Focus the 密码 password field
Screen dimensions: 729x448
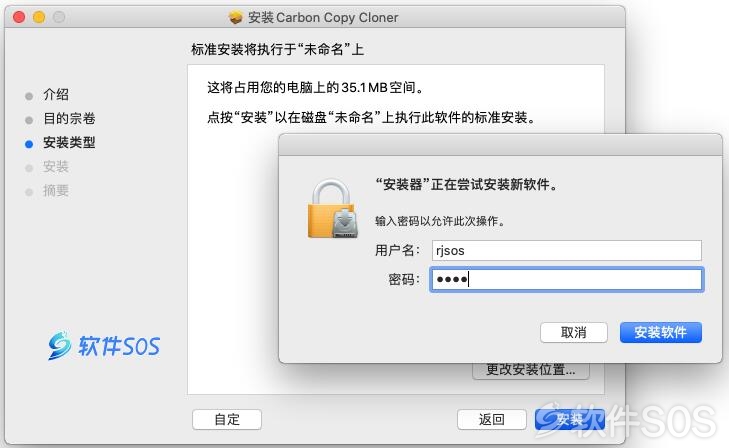[567, 279]
